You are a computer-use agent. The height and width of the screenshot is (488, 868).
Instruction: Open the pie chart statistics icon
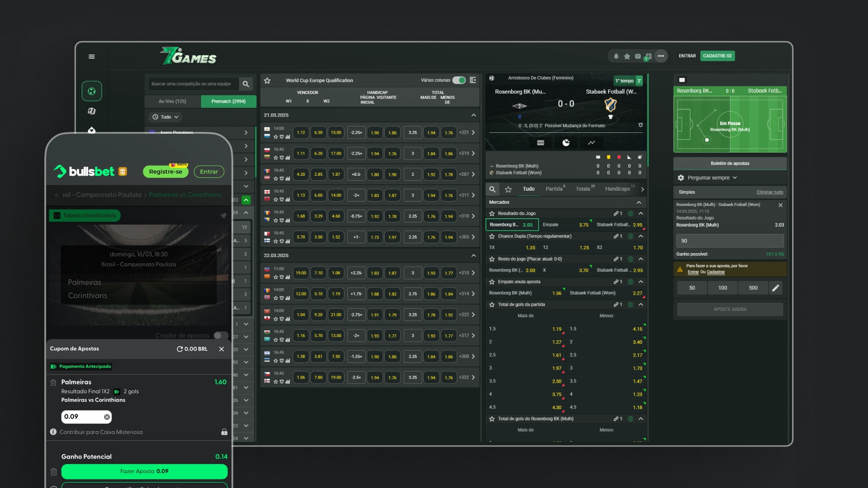point(566,143)
